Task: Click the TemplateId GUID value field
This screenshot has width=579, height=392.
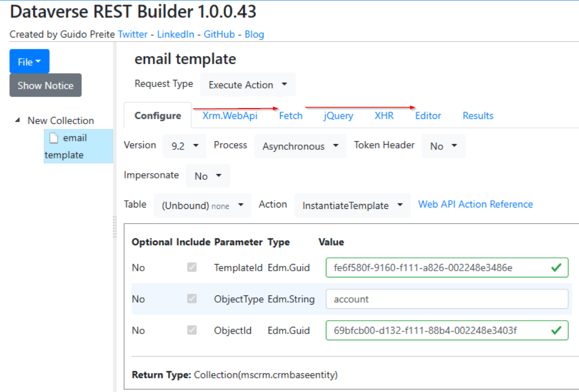Action: pos(447,267)
